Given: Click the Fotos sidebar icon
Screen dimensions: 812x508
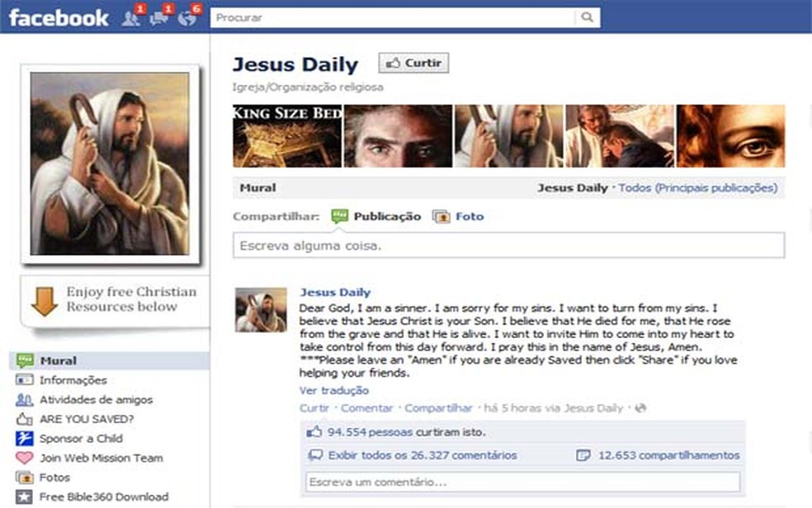Looking at the screenshot, I should [x=24, y=477].
